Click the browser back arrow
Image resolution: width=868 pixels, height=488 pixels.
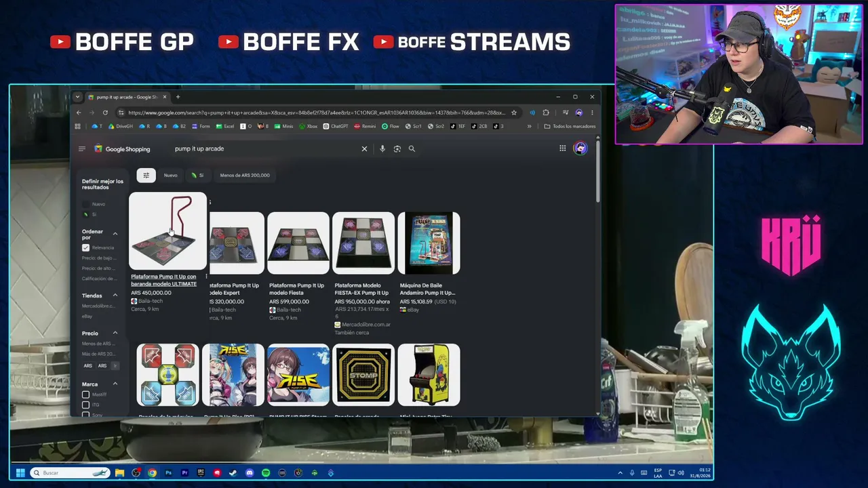79,113
